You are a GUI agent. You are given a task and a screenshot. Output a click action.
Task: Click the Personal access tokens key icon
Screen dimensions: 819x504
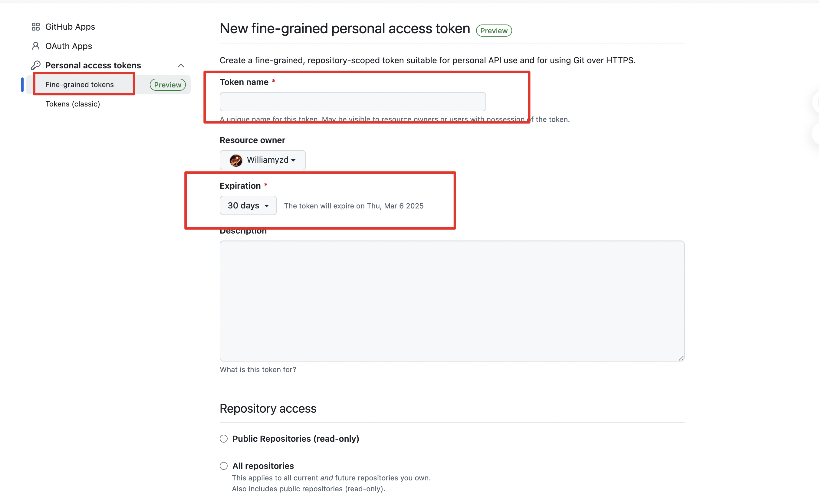tap(36, 65)
